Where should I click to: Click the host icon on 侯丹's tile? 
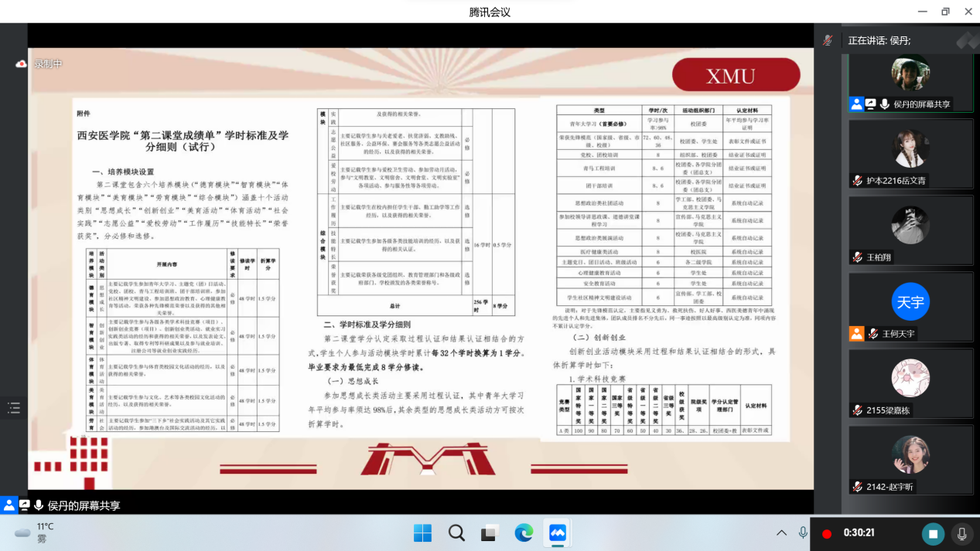click(856, 104)
